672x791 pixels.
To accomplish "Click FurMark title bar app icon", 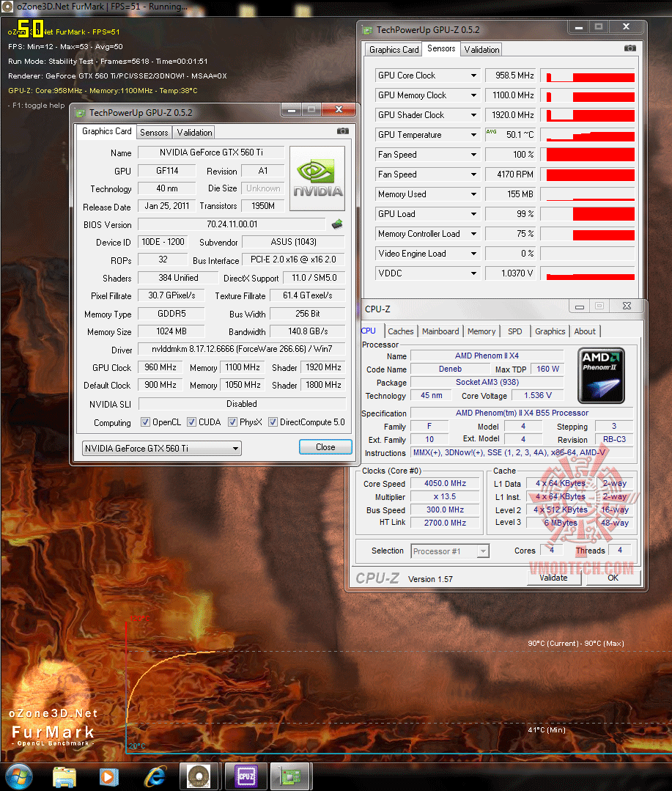I will coord(7,7).
